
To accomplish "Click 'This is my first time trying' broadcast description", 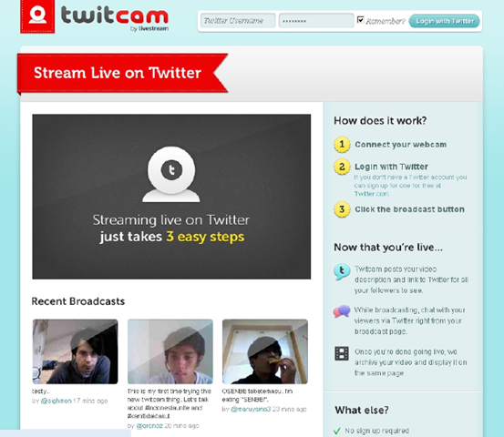I will click(170, 403).
